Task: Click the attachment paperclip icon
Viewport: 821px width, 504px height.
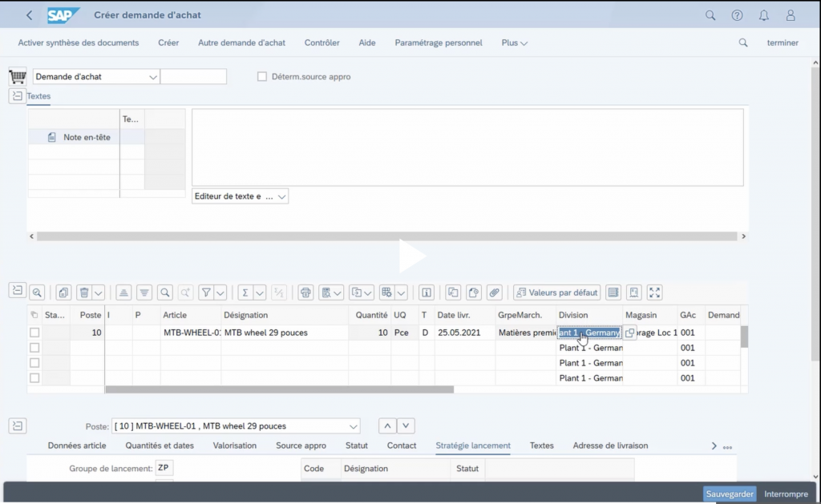Action: pyautogui.click(x=495, y=292)
